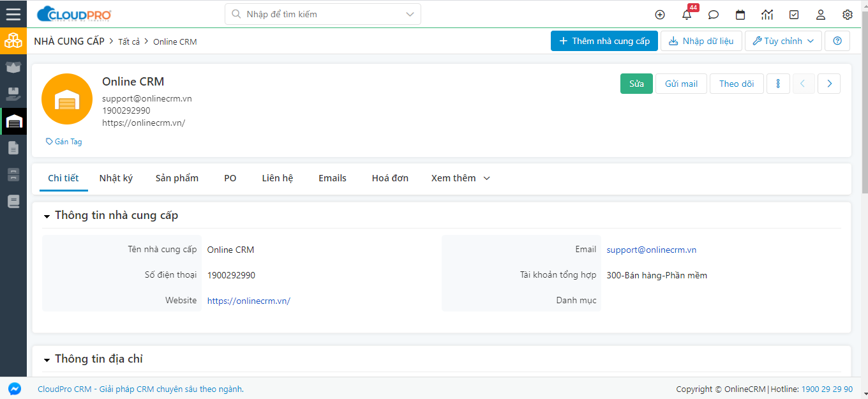This screenshot has height=399, width=868.
Task: Go to next vendor record arrow
Action: pyautogui.click(x=829, y=84)
